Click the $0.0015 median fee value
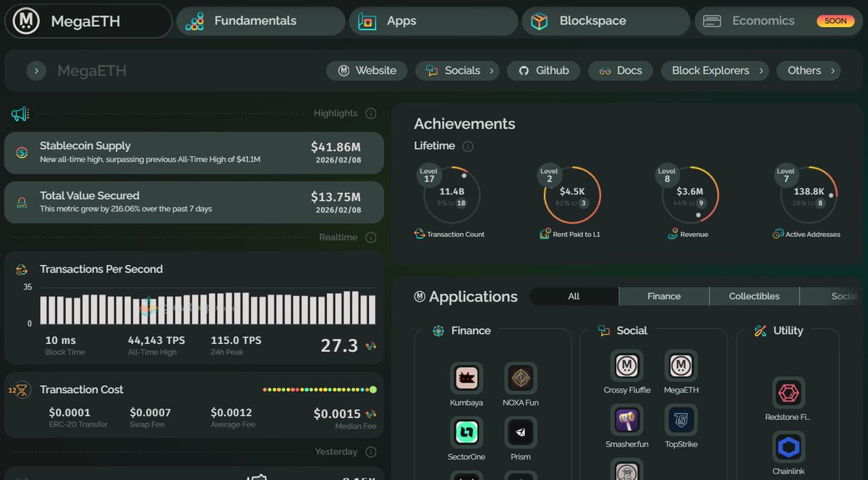This screenshot has height=480, width=868. (337, 414)
